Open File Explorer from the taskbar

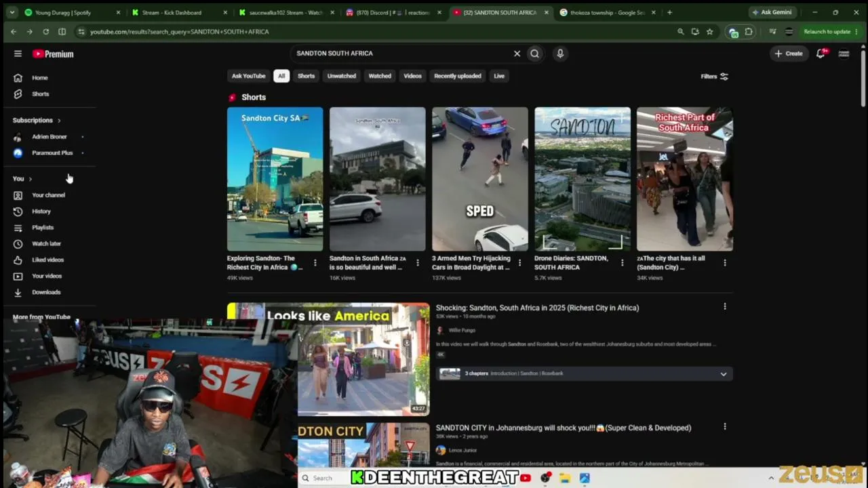coord(564,478)
